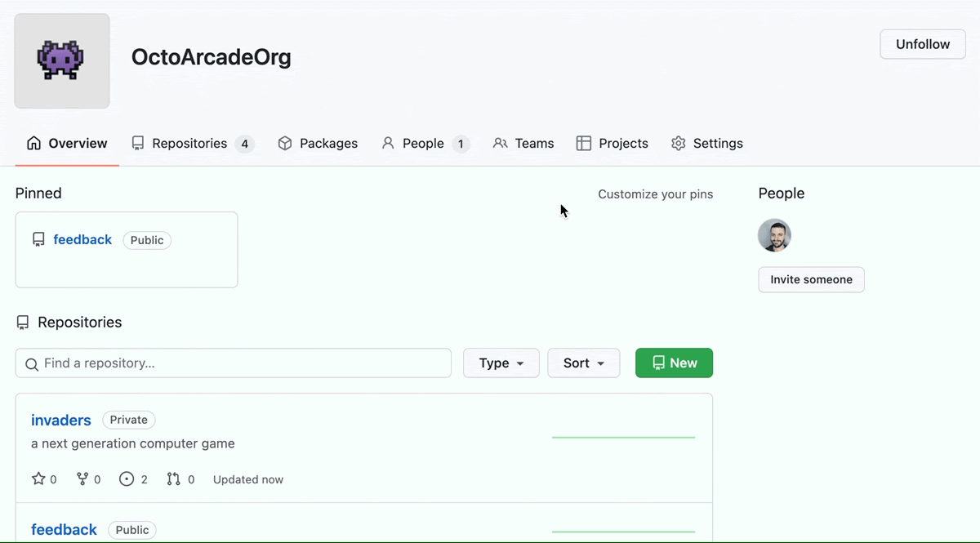Viewport: 980px width, 543px height.
Task: Click the repository icon beside Repositories heading
Action: point(23,323)
